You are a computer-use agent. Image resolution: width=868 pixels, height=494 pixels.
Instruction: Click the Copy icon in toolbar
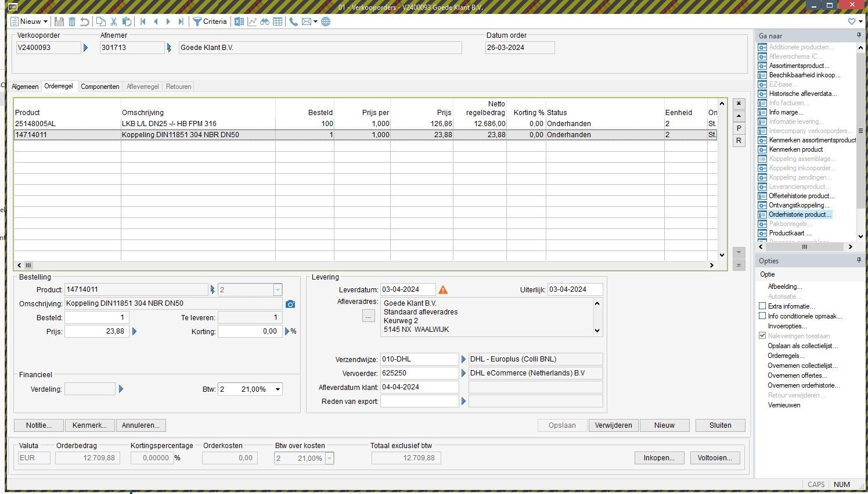coord(101,22)
